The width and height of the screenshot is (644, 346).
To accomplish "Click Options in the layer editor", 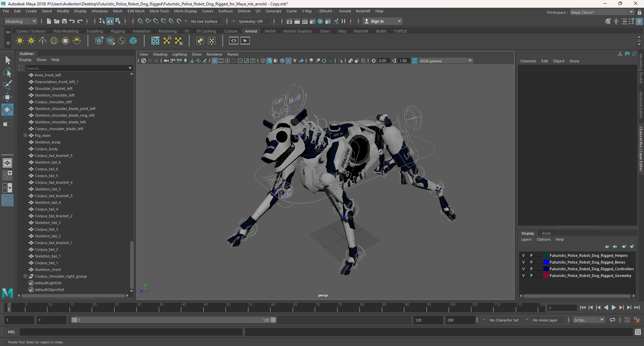I will pos(544,239).
